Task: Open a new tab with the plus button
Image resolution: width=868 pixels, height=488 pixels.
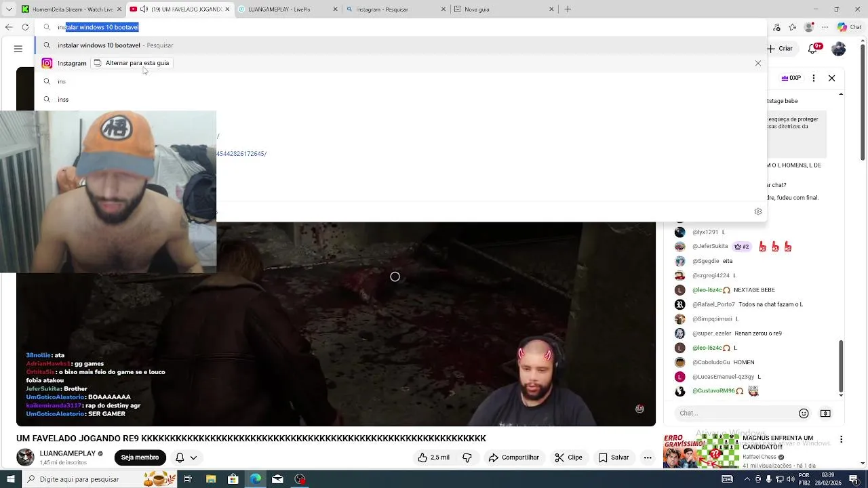Action: click(568, 9)
